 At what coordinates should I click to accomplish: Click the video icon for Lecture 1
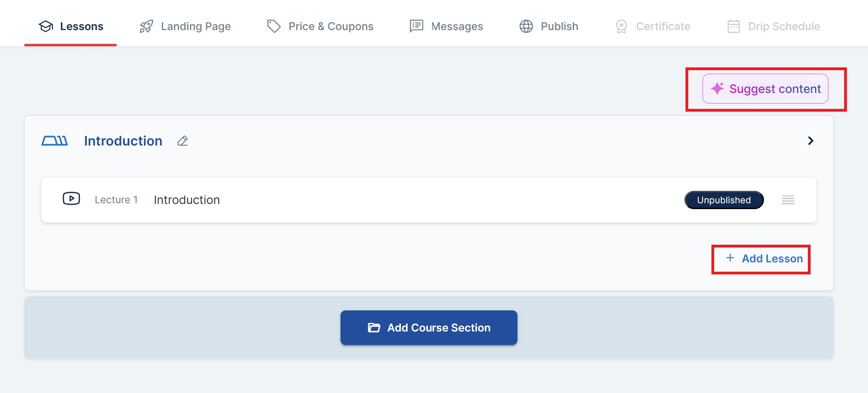71,199
